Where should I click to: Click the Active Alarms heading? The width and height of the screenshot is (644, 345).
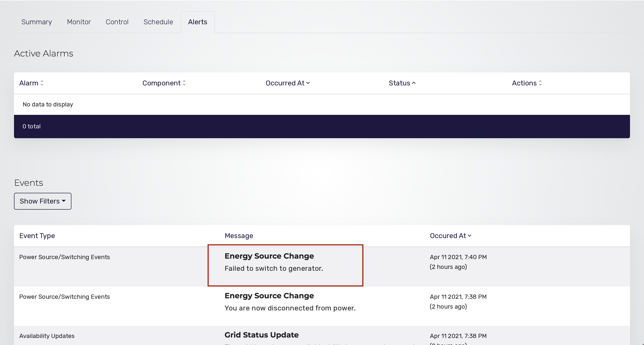(x=43, y=53)
